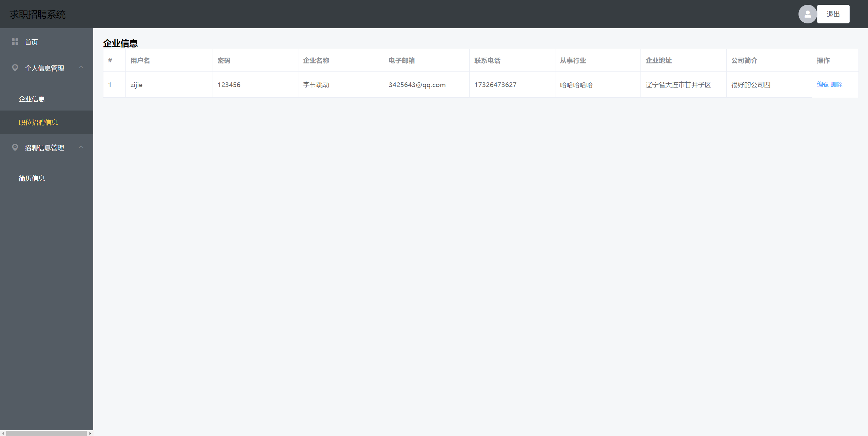Click the email cell 3425643@qq.com
The image size is (868, 436).
click(417, 85)
